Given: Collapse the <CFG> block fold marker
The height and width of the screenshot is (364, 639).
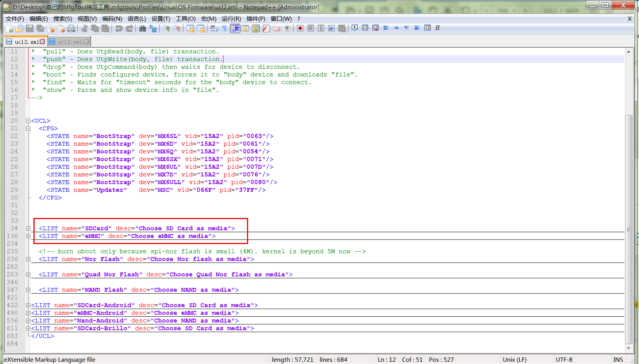Looking at the screenshot, I should [x=28, y=128].
